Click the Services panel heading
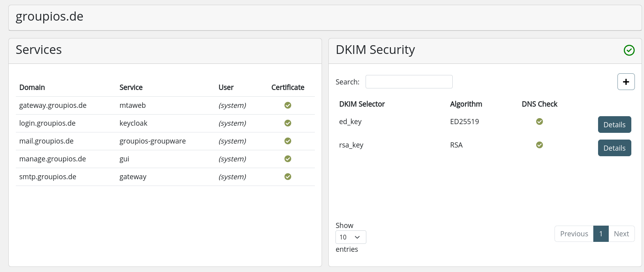This screenshot has height=272, width=644. pyautogui.click(x=39, y=50)
